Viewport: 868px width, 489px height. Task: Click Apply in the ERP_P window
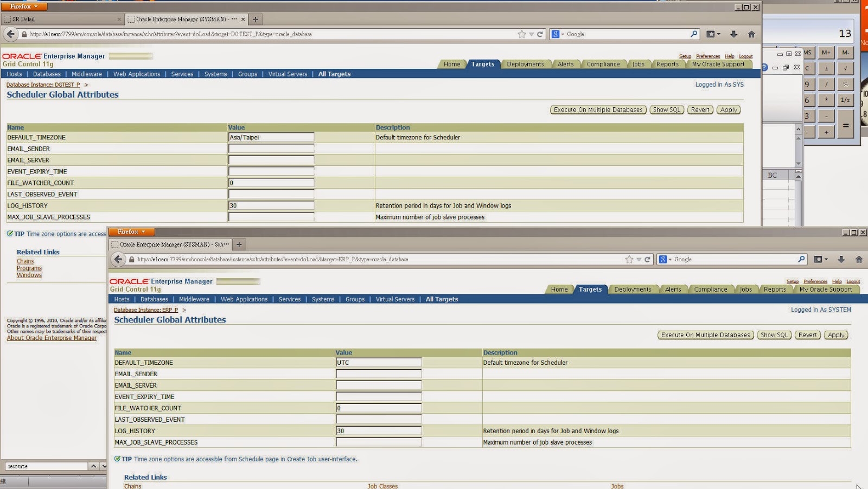click(x=836, y=335)
